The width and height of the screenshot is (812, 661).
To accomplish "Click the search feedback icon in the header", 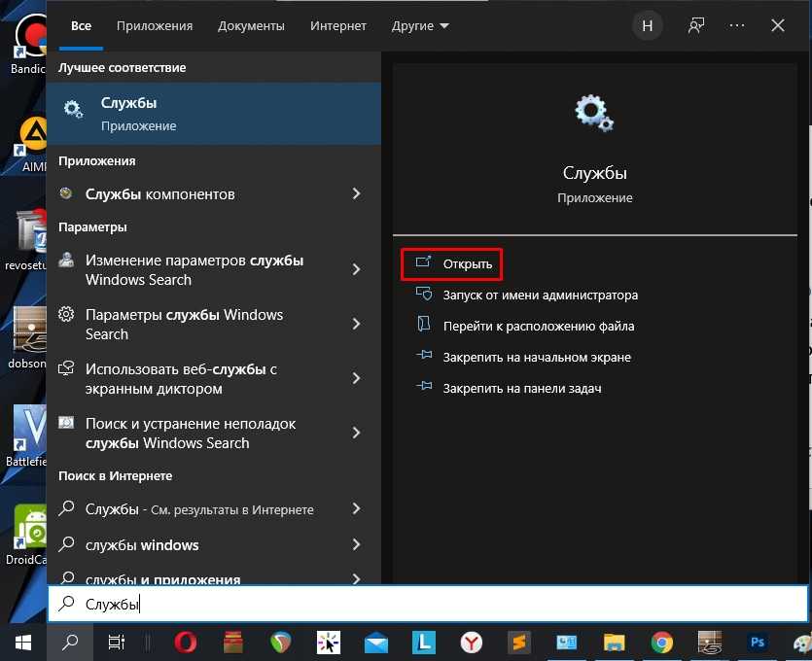I will [x=695, y=26].
